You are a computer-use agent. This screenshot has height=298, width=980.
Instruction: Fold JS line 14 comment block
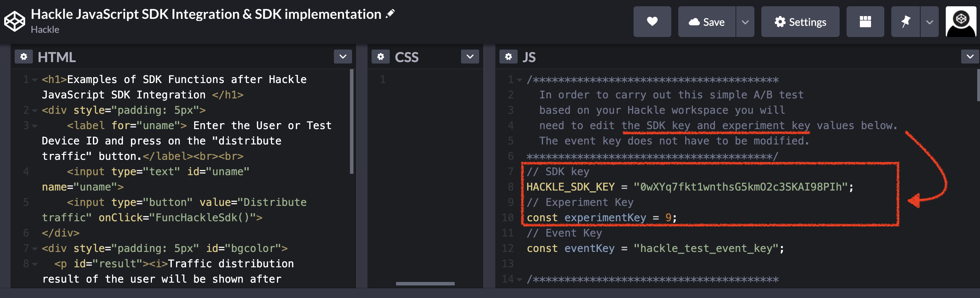point(519,280)
